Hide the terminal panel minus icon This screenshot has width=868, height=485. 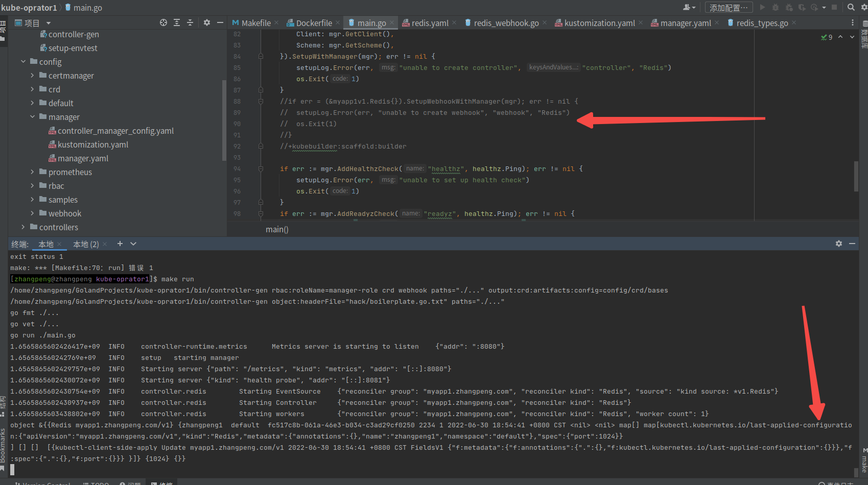(852, 244)
